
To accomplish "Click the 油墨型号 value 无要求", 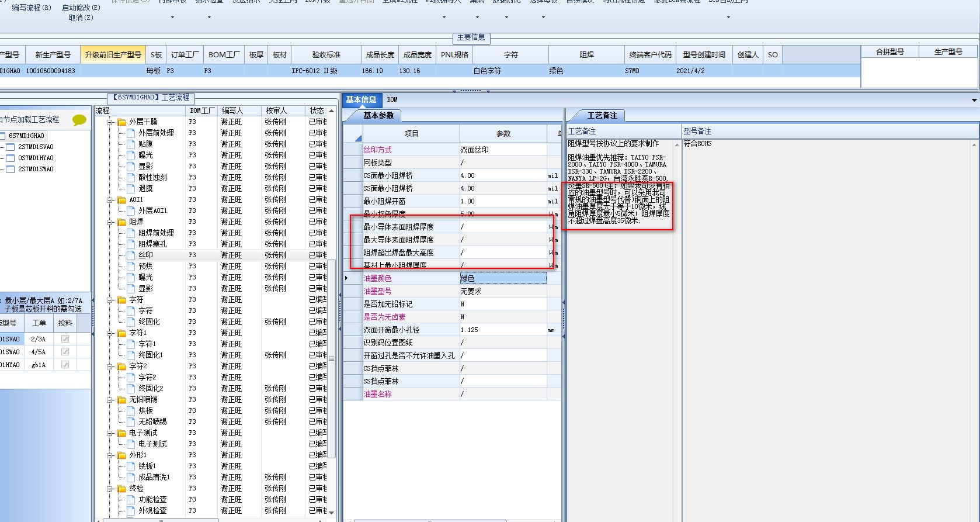I will [x=503, y=291].
